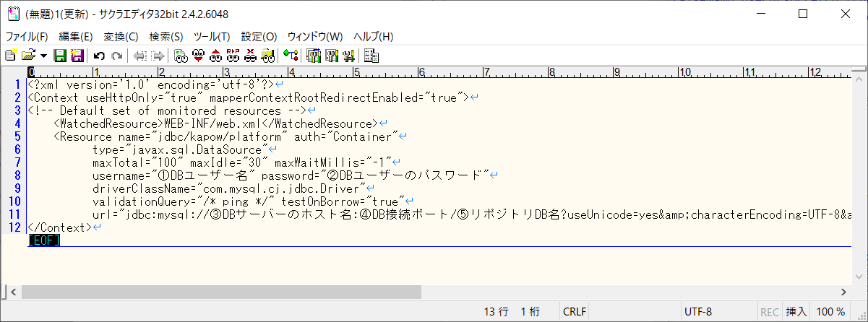This screenshot has height=322, width=868.
Task: Toggle REC macro recording indicator in status bar
Action: 770,312
